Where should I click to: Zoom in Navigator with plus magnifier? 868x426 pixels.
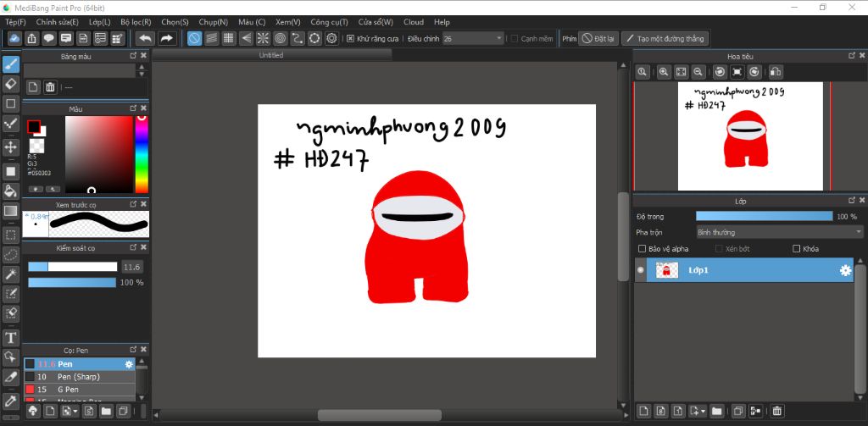point(664,72)
